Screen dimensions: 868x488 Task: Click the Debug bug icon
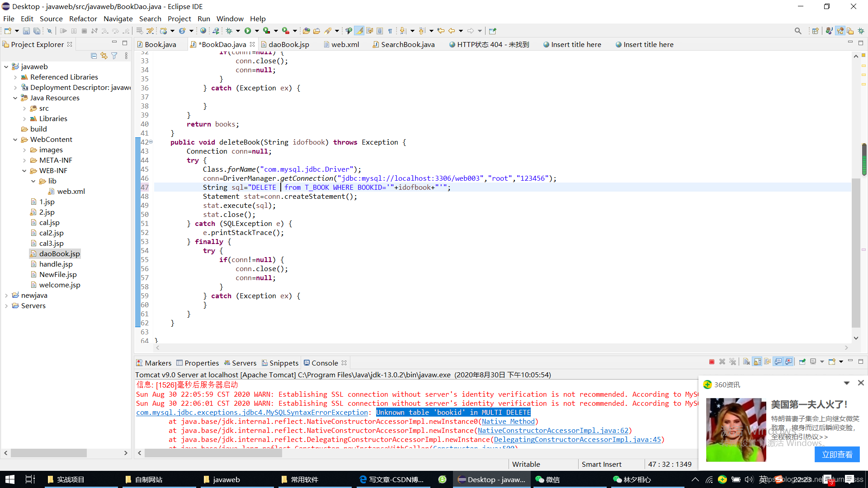click(229, 31)
